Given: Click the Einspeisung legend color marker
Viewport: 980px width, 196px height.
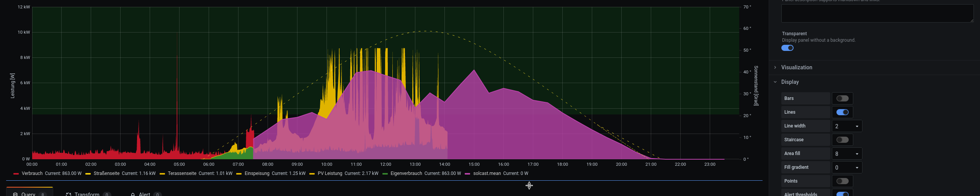Looking at the screenshot, I should pos(239,174).
